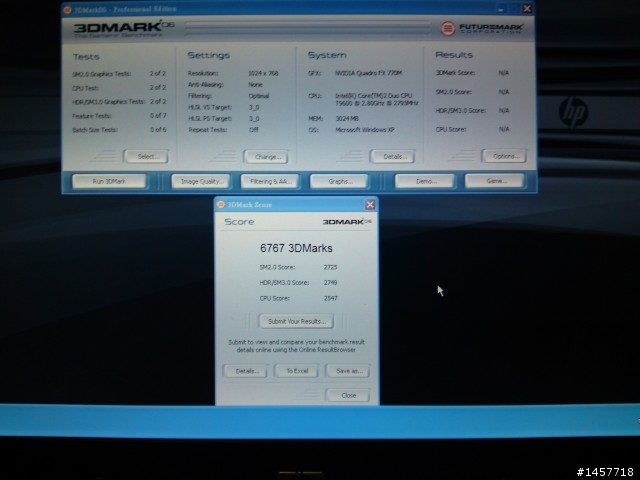The width and height of the screenshot is (640, 480).
Task: Click the 6767 3DMarks score text
Action: click(296, 248)
